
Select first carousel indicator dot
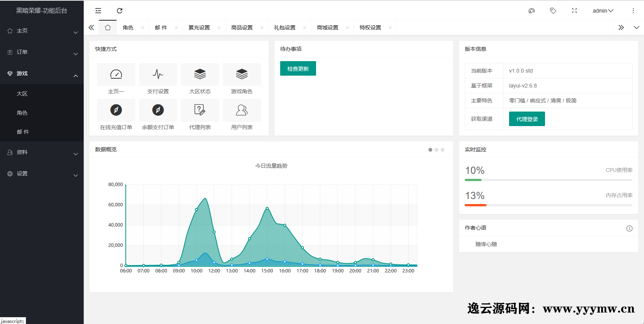430,150
